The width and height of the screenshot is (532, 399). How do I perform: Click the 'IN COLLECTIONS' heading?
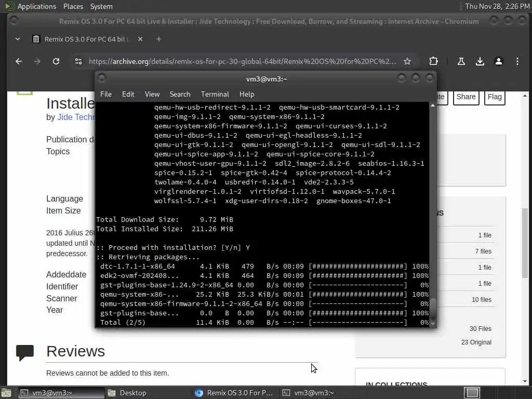(396, 384)
